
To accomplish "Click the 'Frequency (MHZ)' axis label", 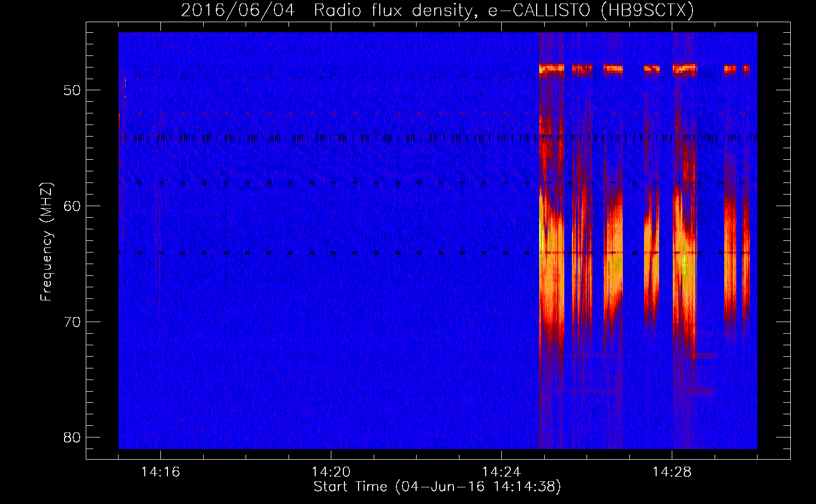I will [46, 242].
